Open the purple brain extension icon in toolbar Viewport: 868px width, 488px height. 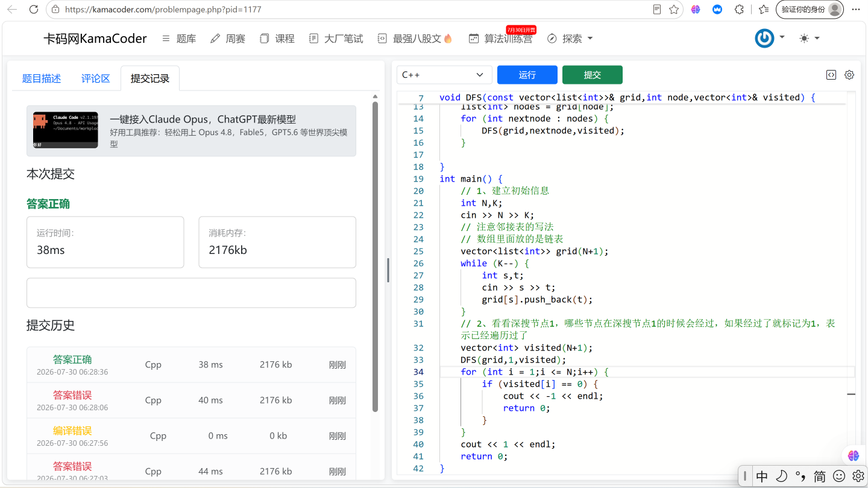click(x=696, y=10)
